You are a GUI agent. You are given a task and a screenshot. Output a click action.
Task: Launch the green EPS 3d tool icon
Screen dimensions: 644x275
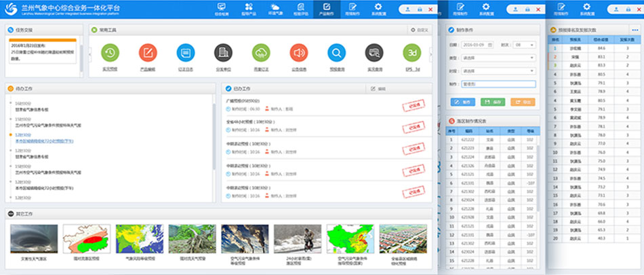[411, 53]
